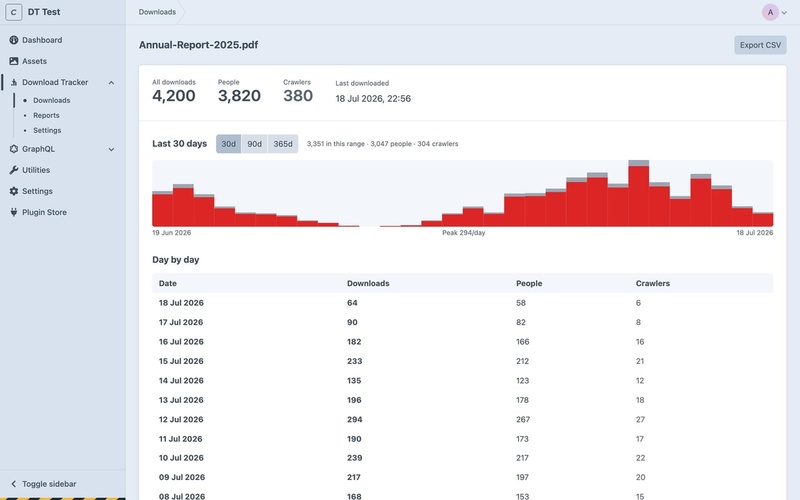Click the Toggle sidebar chevron icon
The height and width of the screenshot is (500, 800).
coord(14,484)
